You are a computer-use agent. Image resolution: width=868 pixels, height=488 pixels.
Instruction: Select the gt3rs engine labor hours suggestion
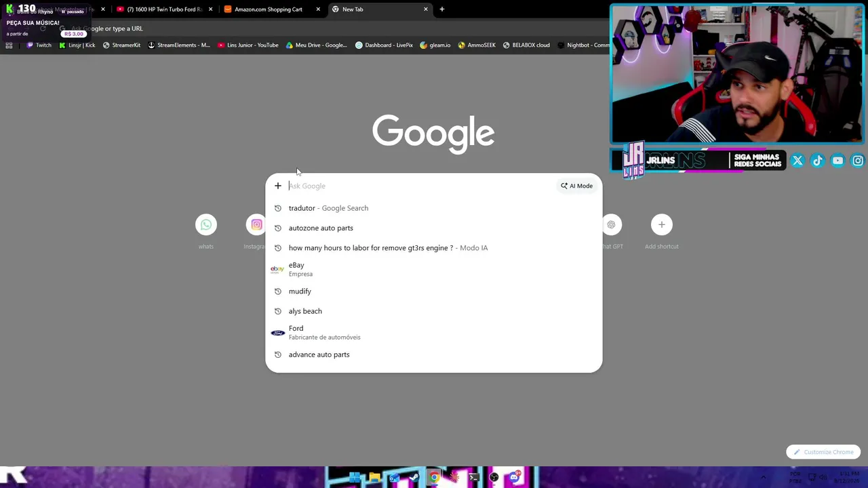(434, 248)
